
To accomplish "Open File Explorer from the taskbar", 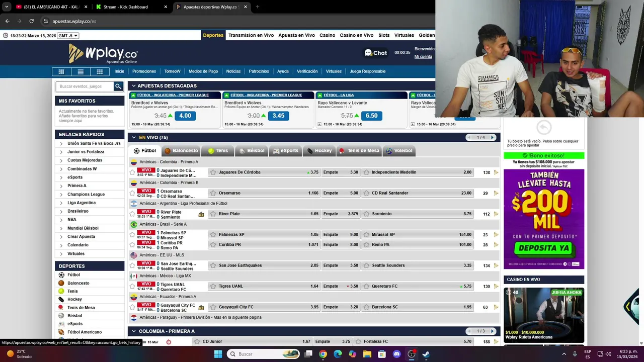I will click(x=367, y=354).
